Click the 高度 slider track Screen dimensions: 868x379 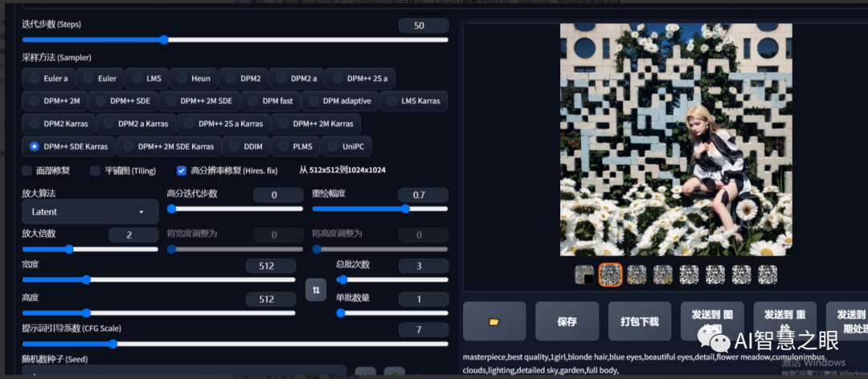(x=159, y=312)
